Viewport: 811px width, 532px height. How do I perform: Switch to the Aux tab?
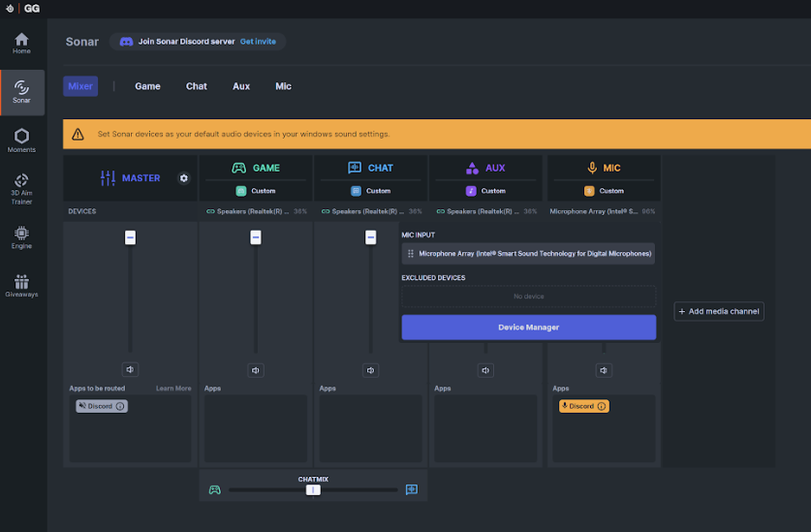(241, 86)
